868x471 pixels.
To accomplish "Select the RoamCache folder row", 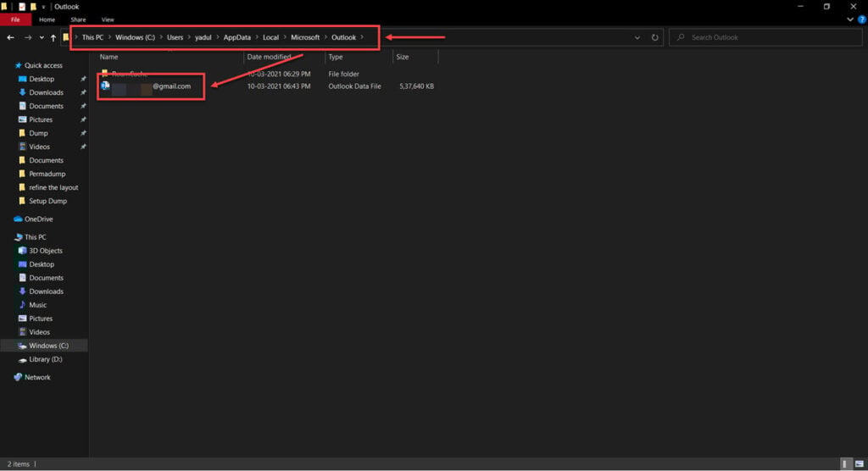I will (x=267, y=74).
